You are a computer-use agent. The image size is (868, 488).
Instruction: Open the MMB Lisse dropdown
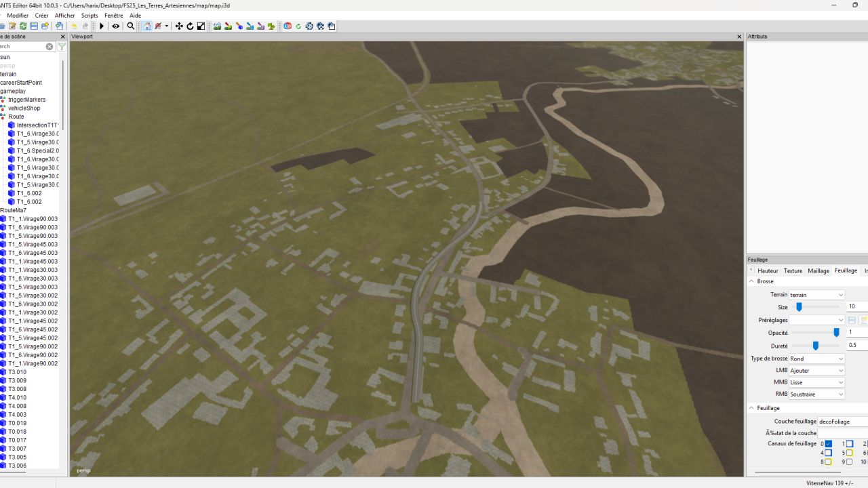pos(816,382)
